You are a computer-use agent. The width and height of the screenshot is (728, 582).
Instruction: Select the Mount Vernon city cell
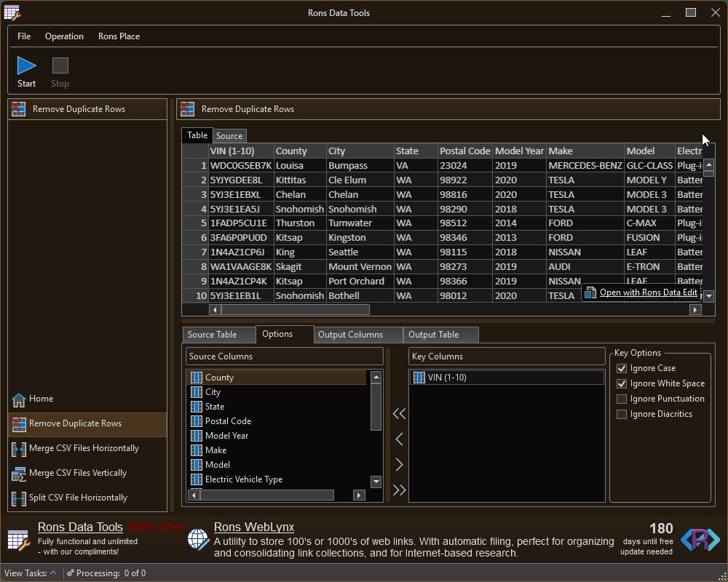click(360, 267)
